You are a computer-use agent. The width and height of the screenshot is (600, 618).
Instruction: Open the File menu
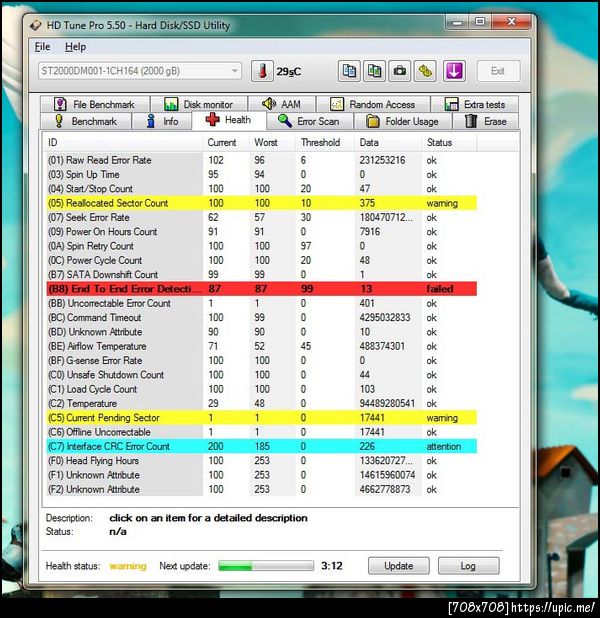point(42,47)
